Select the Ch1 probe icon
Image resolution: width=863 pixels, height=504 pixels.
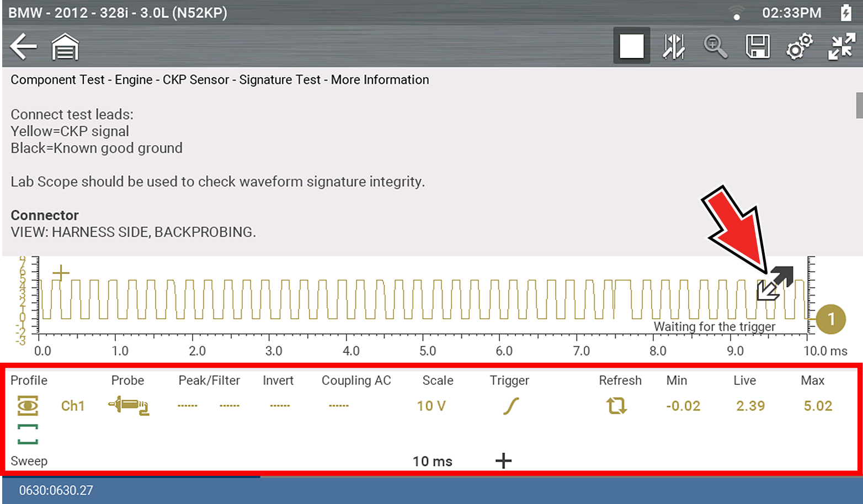coord(129,406)
